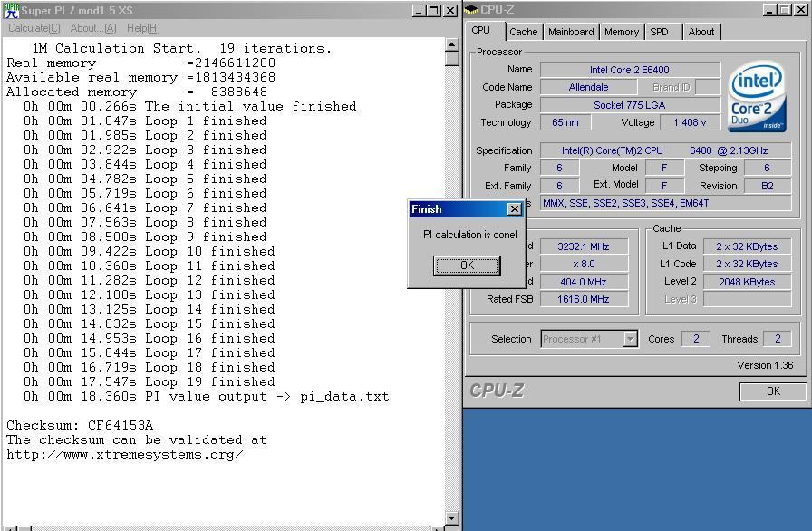Click the Threads count value
Image resolution: width=812 pixels, height=531 pixels.
point(778,339)
